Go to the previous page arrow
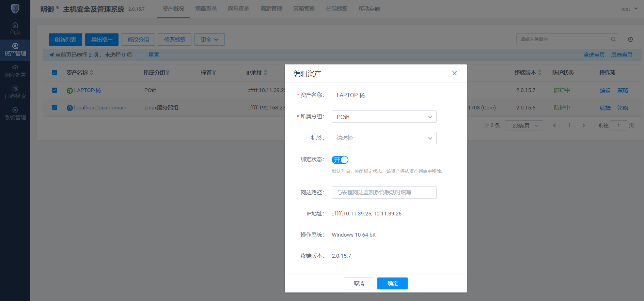Viewport: 644px width, 301px height. pos(554,125)
